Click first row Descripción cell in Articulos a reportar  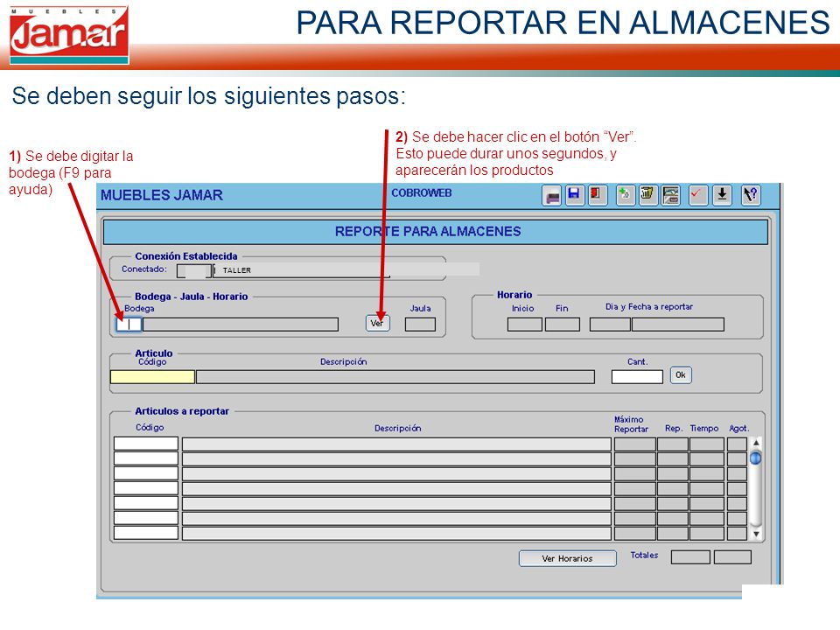tap(396, 444)
